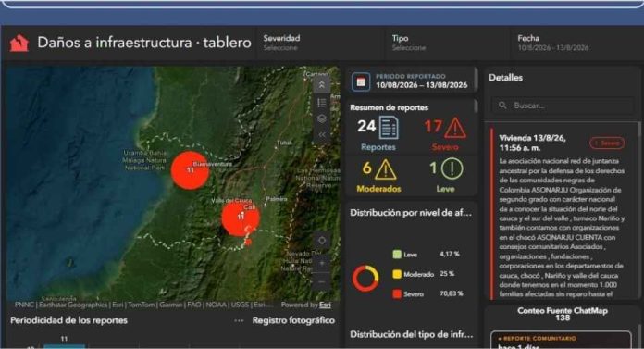
Task: Click the Palmira label on the map
Action: point(277,199)
